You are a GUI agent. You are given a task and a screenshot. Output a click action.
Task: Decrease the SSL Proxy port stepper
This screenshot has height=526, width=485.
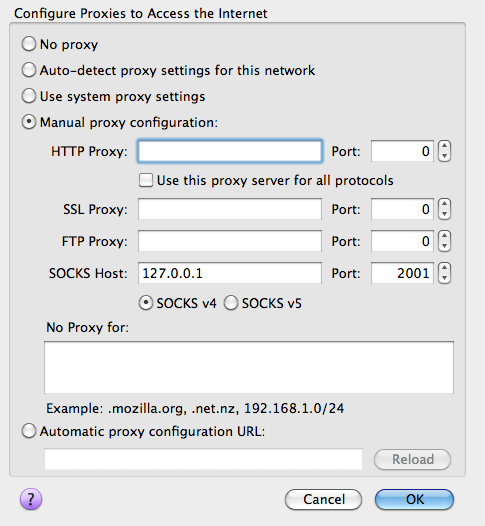click(444, 214)
